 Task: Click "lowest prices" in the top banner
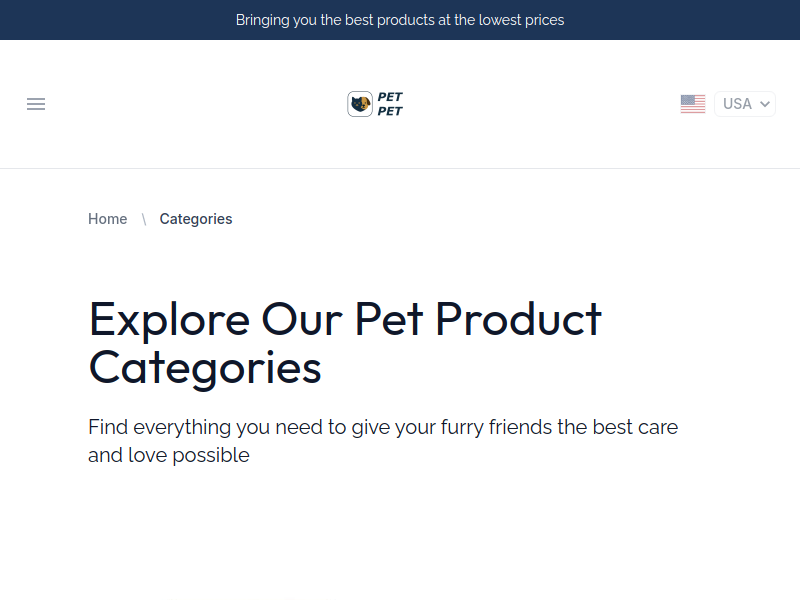(519, 20)
